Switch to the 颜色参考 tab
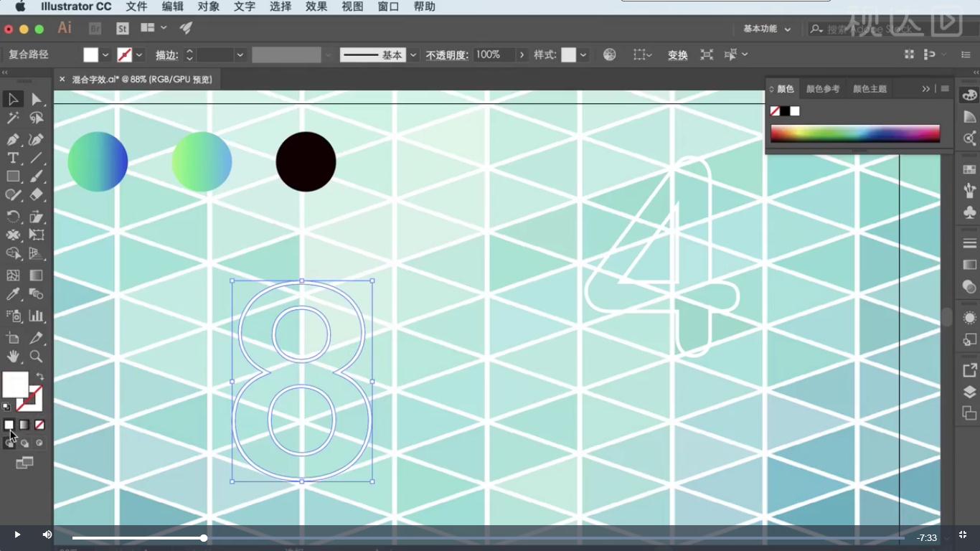This screenshot has width=980, height=551. point(823,89)
